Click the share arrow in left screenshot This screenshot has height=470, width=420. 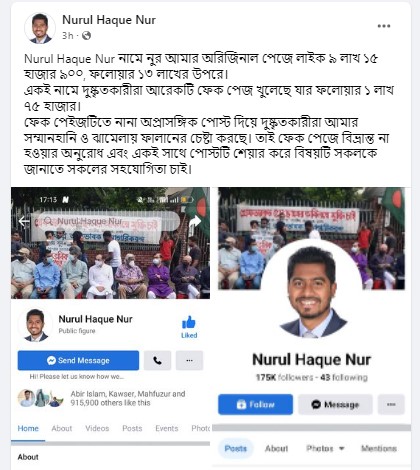(195, 221)
